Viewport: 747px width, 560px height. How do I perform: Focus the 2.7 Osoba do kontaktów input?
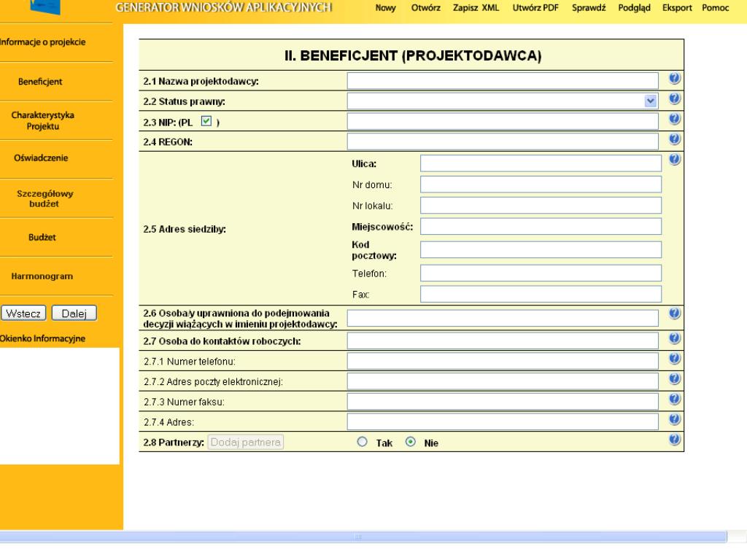tap(503, 341)
